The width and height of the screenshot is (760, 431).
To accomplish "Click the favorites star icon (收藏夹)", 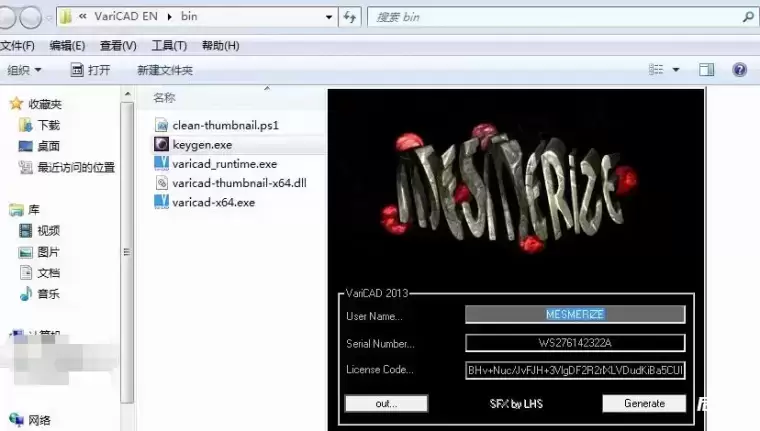I will pos(16,103).
